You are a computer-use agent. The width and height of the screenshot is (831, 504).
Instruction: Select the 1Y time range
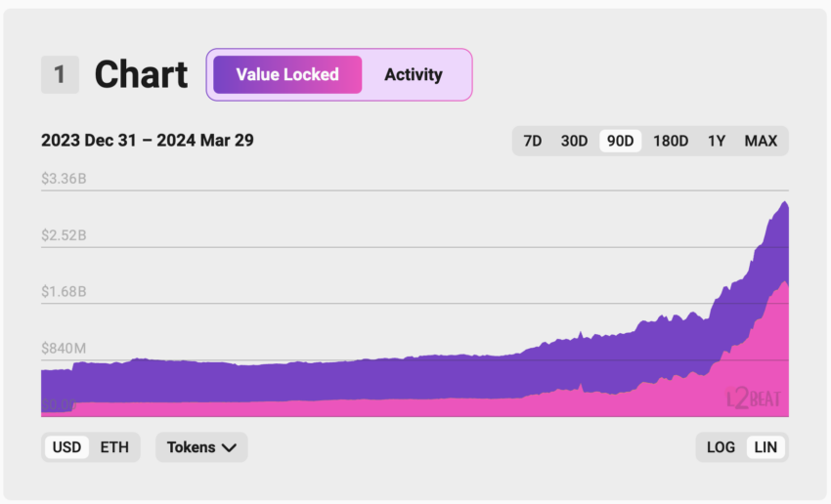point(717,141)
